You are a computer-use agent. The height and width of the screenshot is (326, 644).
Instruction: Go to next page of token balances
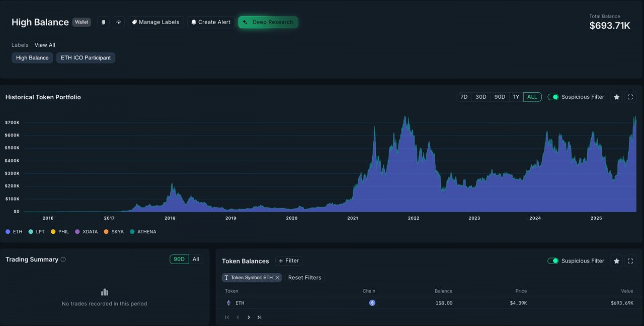pyautogui.click(x=249, y=317)
